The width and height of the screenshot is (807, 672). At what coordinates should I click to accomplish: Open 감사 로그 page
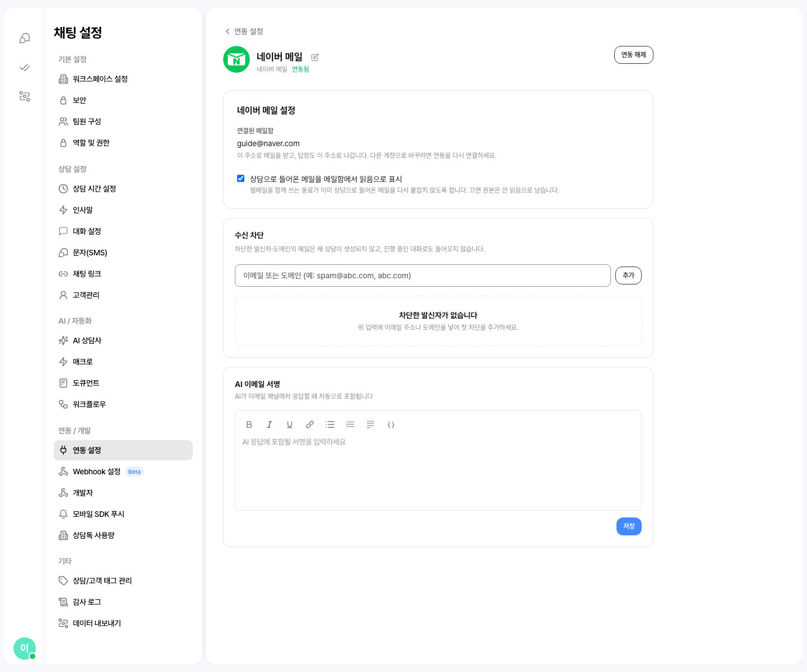tap(123, 602)
